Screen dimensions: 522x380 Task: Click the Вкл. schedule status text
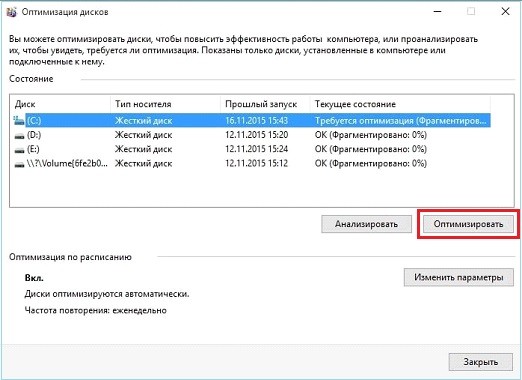click(x=34, y=278)
